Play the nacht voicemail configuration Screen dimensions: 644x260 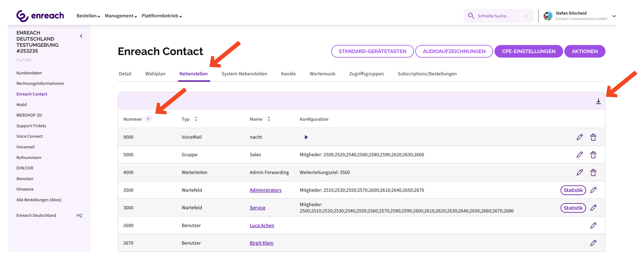coord(306,137)
